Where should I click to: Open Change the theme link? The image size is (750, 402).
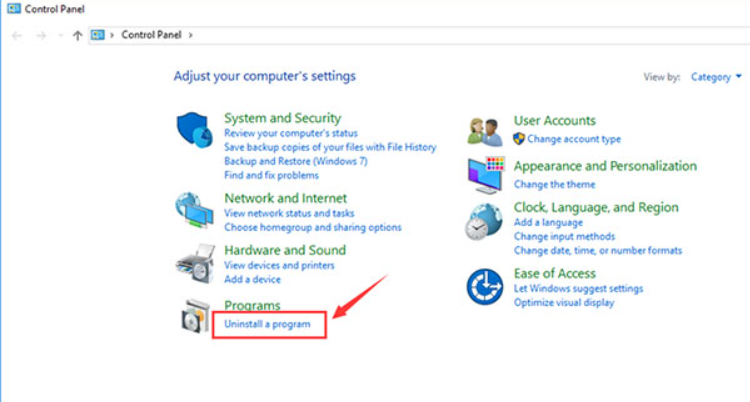pos(553,184)
